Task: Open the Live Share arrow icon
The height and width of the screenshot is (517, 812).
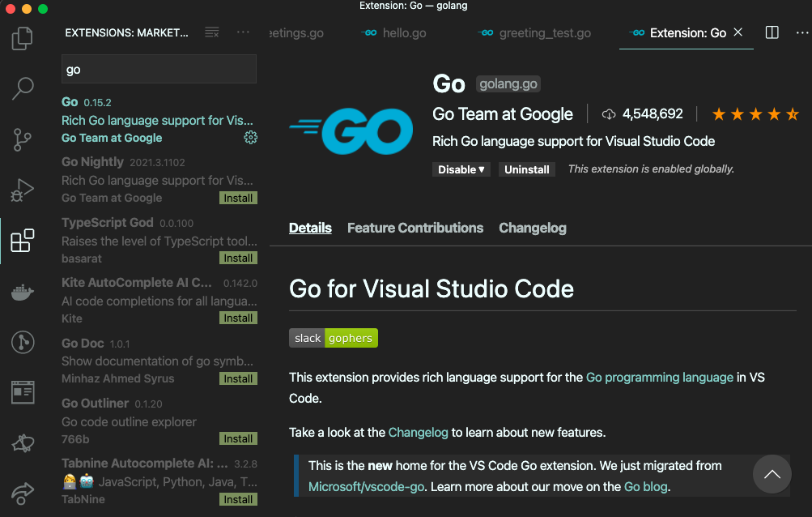Action: click(x=23, y=493)
